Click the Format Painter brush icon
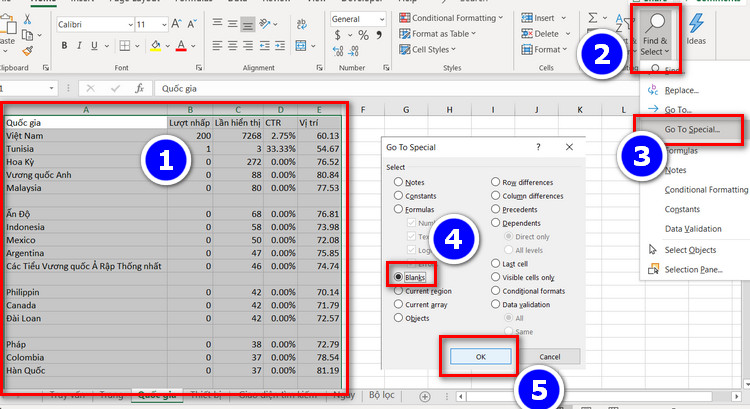Image resolution: width=750 pixels, height=409 pixels. tap(28, 51)
